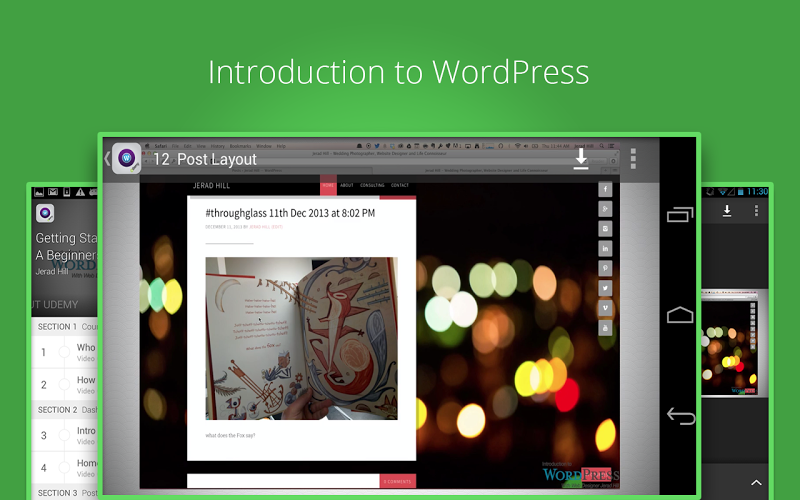
Task: Click the Vimeo social icon
Action: (x=605, y=308)
